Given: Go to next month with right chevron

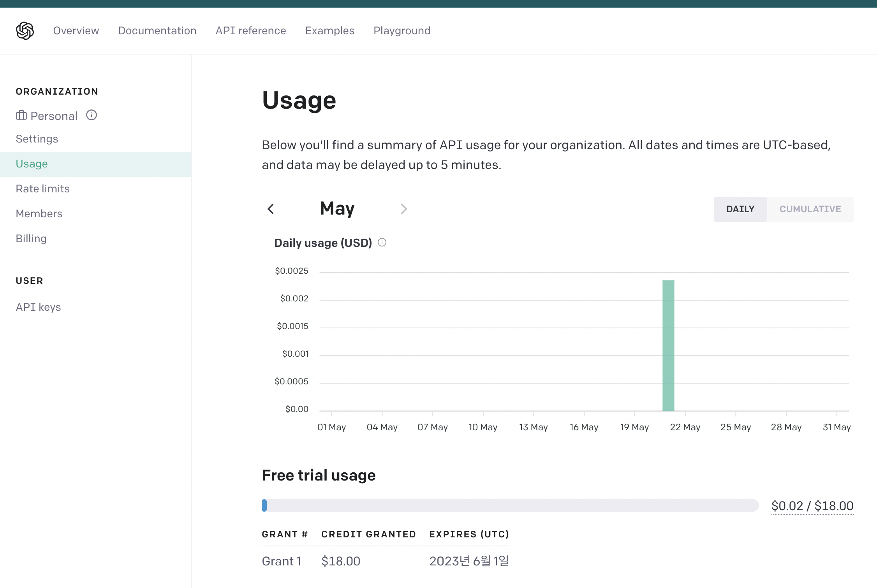Looking at the screenshot, I should (x=403, y=209).
